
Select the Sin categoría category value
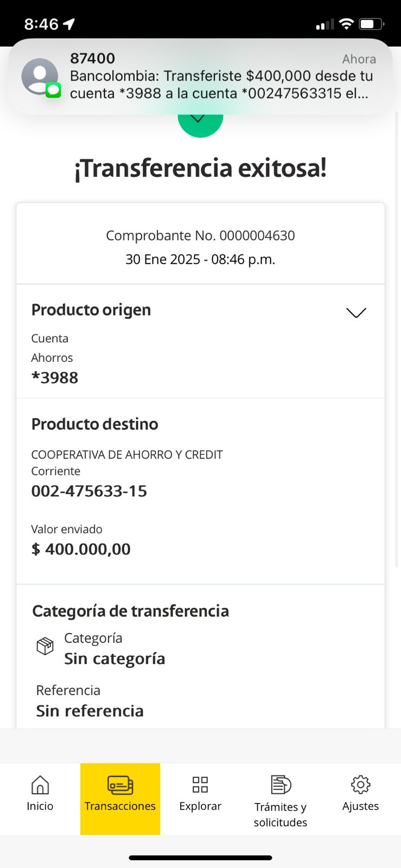[x=114, y=659]
